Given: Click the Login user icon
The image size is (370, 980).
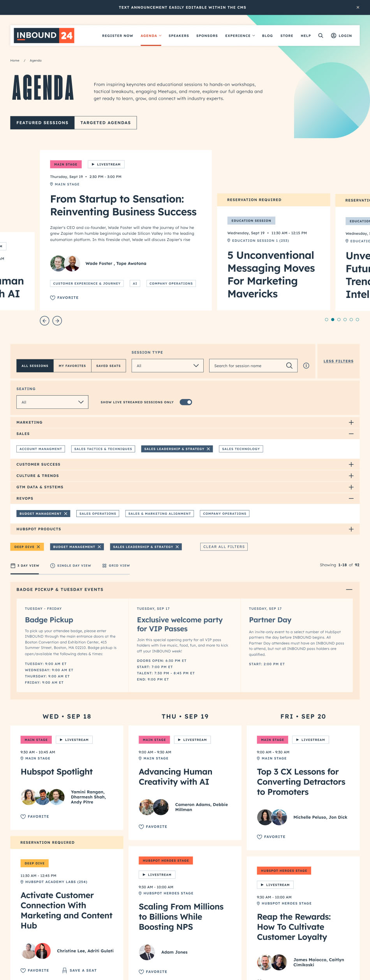Looking at the screenshot, I should click(333, 35).
